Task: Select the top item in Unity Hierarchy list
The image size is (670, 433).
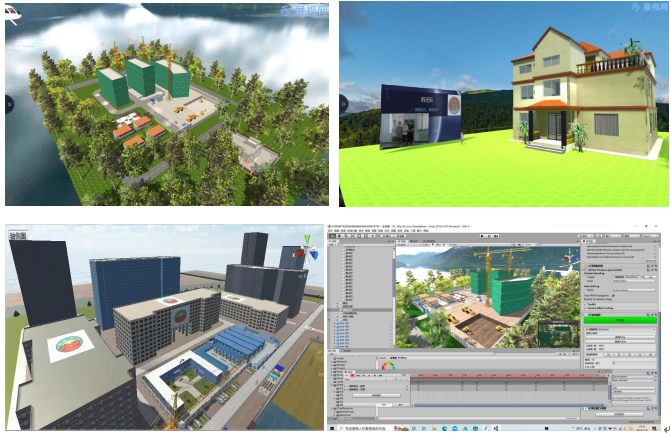Action: pos(352,246)
